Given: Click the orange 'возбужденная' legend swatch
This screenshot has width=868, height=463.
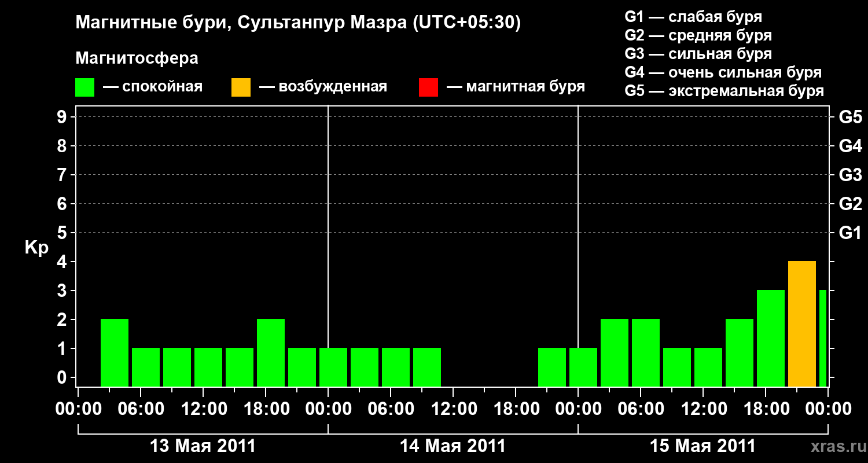Looking at the screenshot, I should tap(241, 87).
